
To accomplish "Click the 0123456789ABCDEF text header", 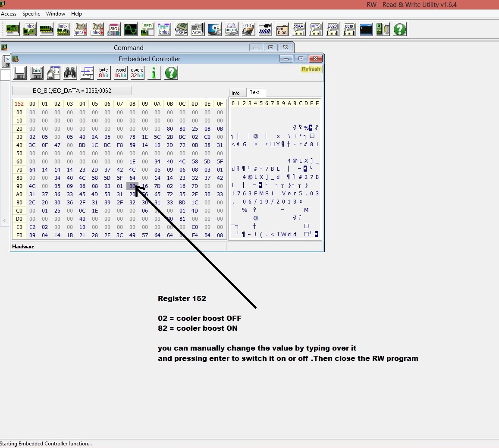I will tap(275, 103).
